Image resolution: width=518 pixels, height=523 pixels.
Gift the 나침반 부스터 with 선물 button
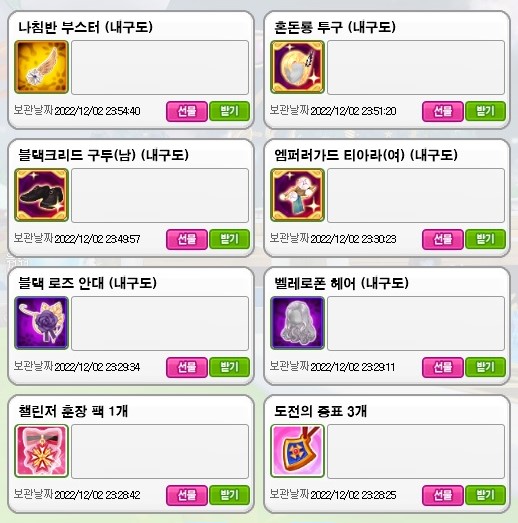187,111
